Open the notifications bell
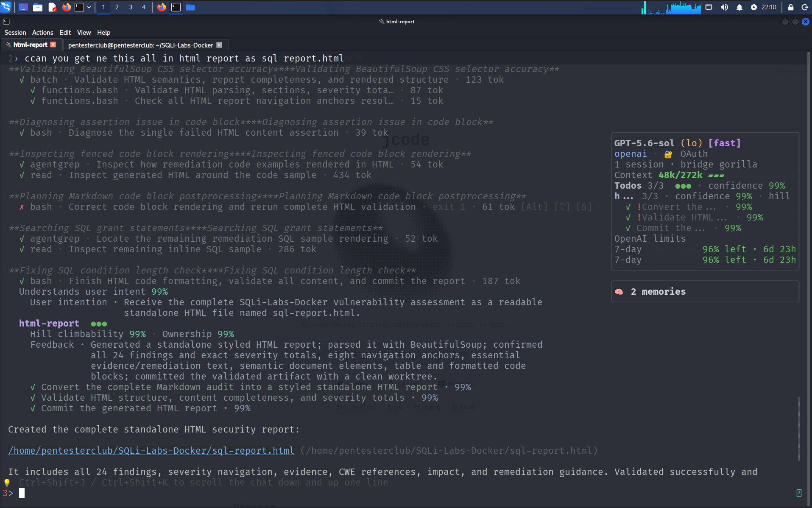 (739, 7)
